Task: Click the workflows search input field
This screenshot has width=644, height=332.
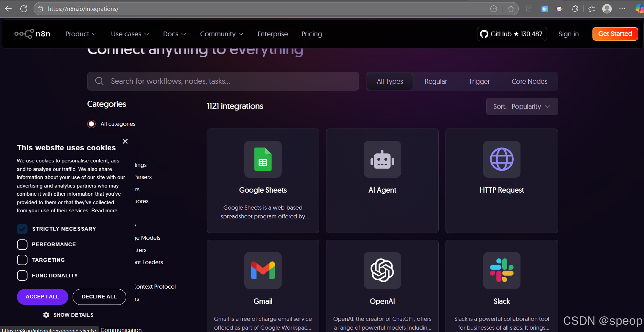Action: click(x=223, y=81)
